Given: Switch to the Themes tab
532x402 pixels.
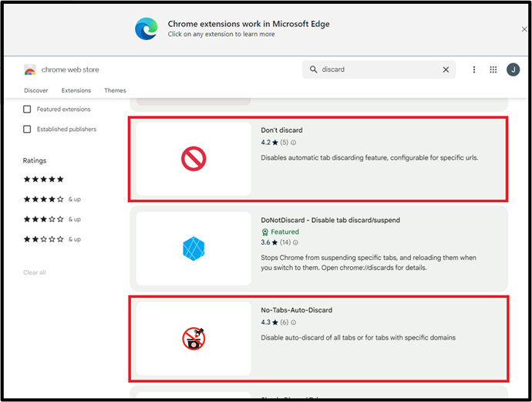Looking at the screenshot, I should (115, 90).
